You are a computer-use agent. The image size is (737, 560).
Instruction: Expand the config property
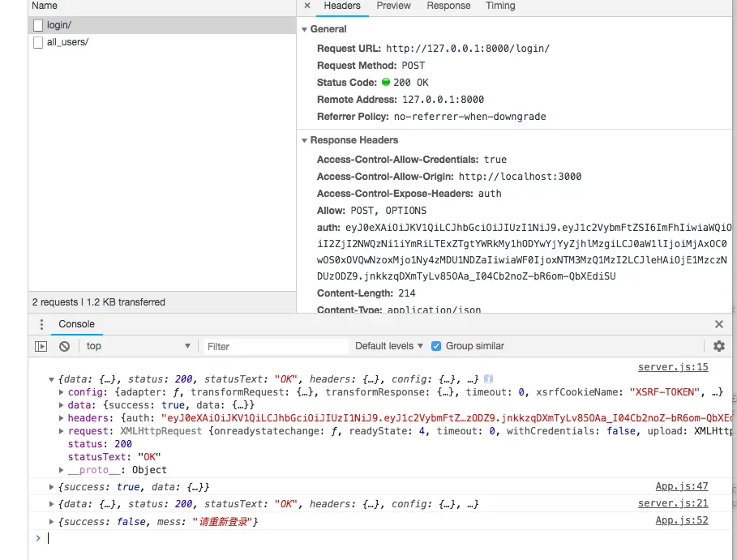pos(61,391)
